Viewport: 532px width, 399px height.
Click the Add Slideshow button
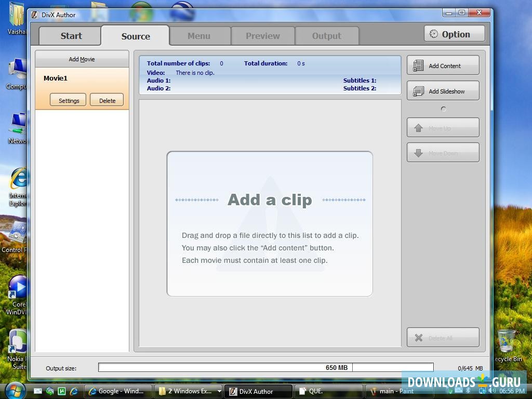443,90
